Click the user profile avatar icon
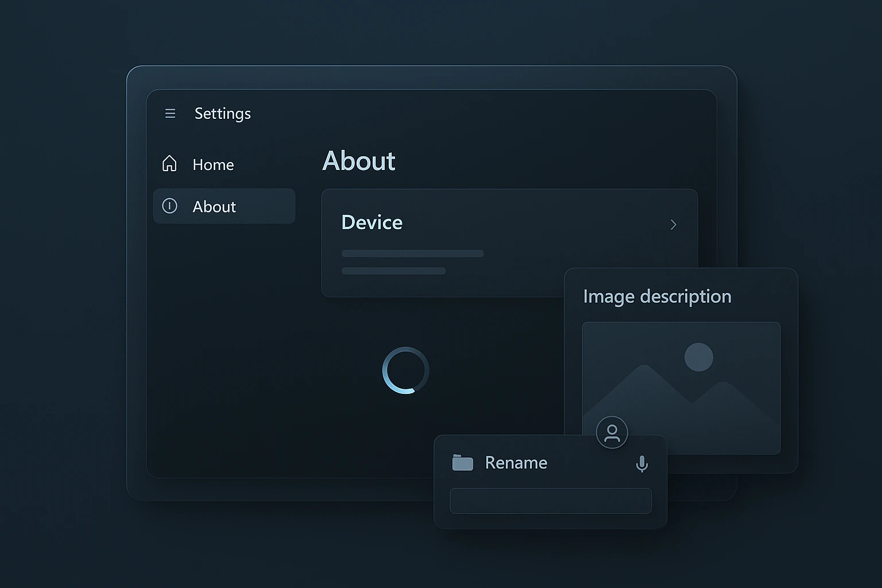Screen dimensions: 882x588 coord(612,432)
